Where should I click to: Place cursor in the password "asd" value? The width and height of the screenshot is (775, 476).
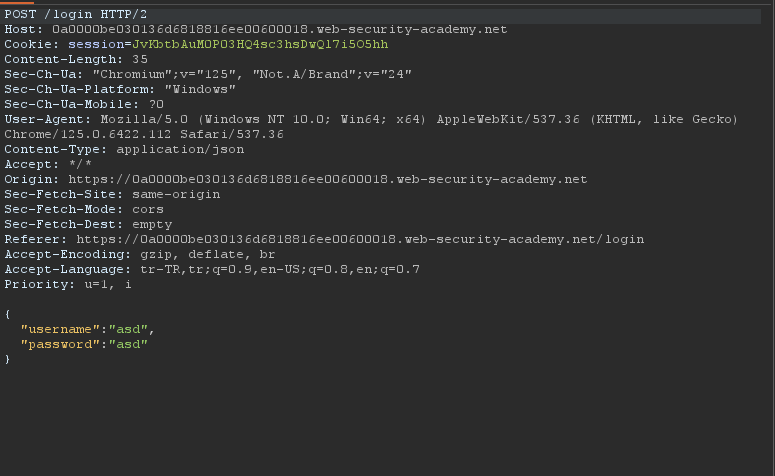click(x=128, y=345)
